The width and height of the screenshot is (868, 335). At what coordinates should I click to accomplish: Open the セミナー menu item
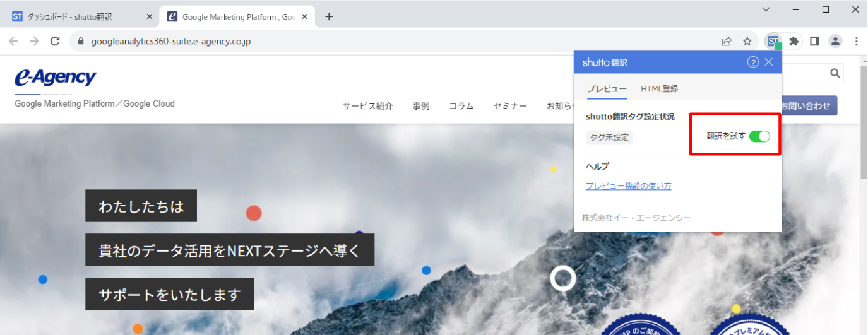coord(510,106)
